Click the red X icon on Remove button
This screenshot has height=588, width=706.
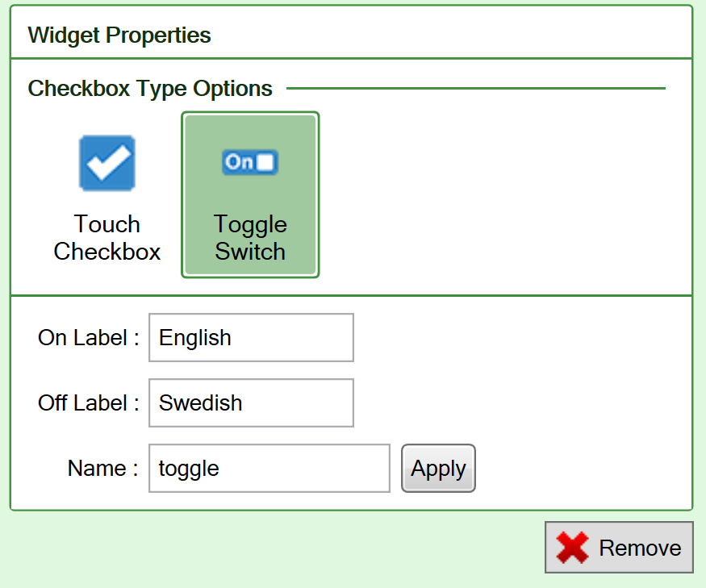570,547
